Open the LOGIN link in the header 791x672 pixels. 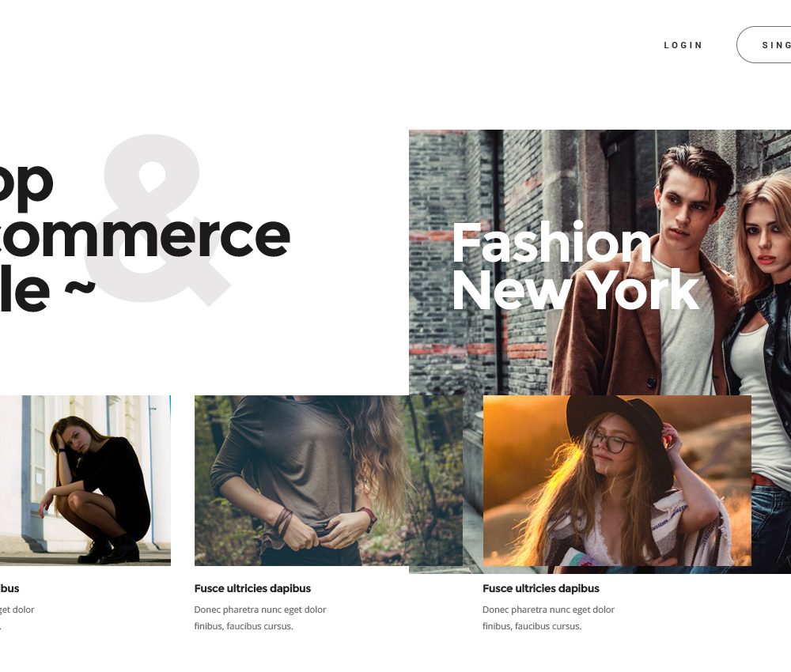coord(683,45)
